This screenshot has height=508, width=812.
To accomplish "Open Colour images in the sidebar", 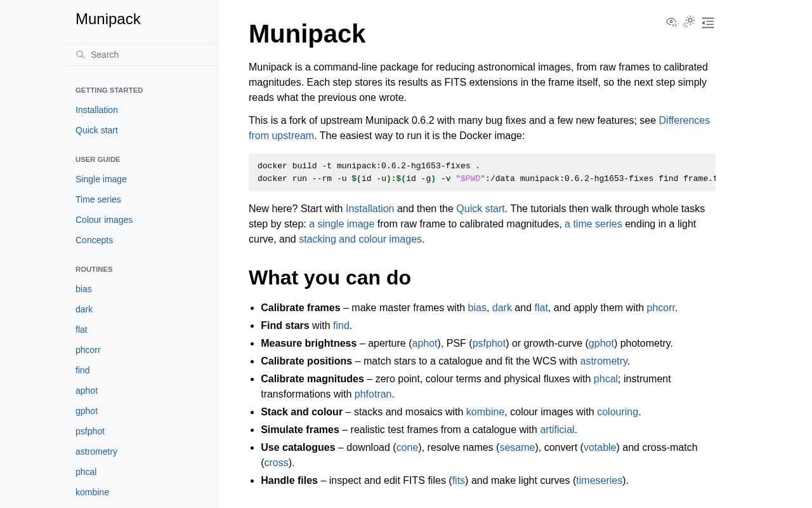I will [x=104, y=220].
